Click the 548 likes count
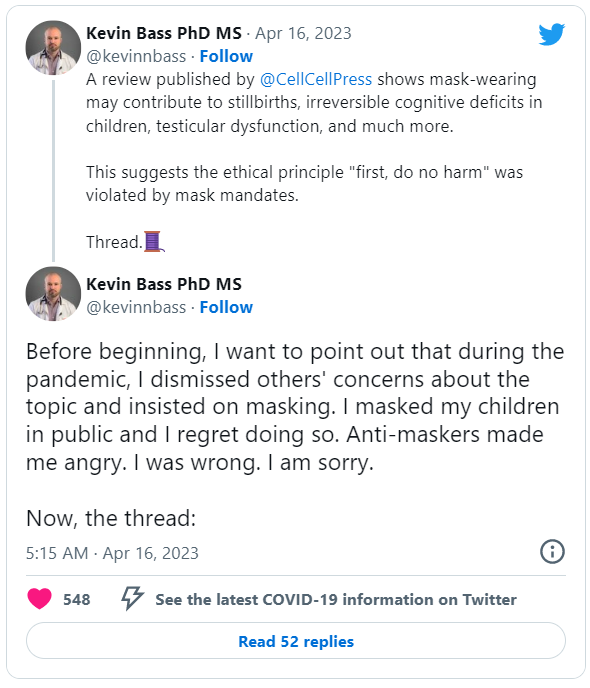 coord(76,599)
